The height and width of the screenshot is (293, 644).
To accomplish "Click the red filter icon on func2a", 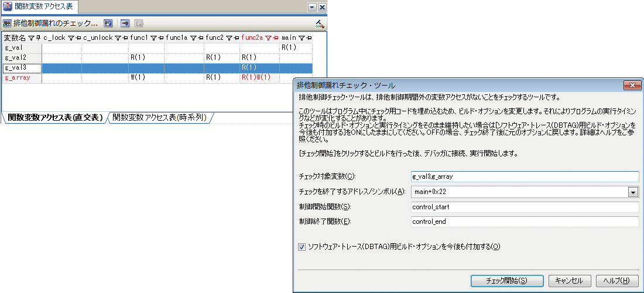I will click(x=268, y=38).
